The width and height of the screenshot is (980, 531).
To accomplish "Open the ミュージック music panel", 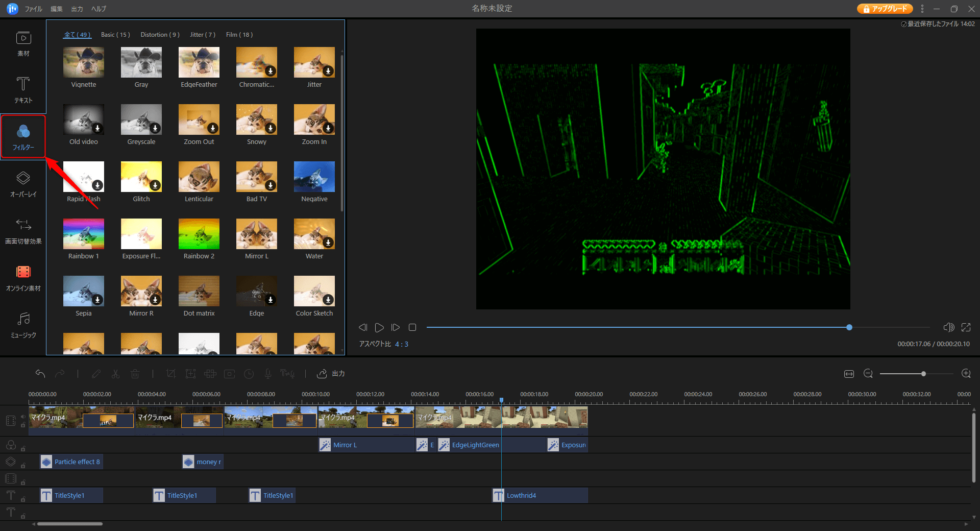I will pos(23,325).
